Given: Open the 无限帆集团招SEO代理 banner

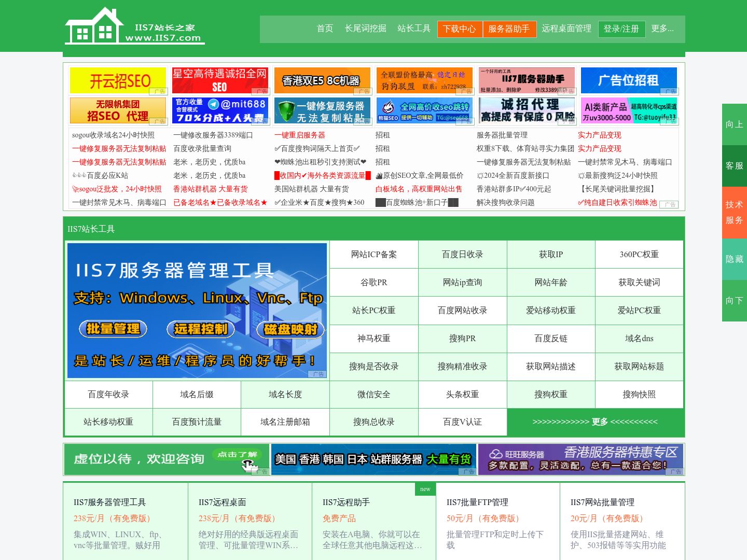Looking at the screenshot, I should [x=118, y=111].
